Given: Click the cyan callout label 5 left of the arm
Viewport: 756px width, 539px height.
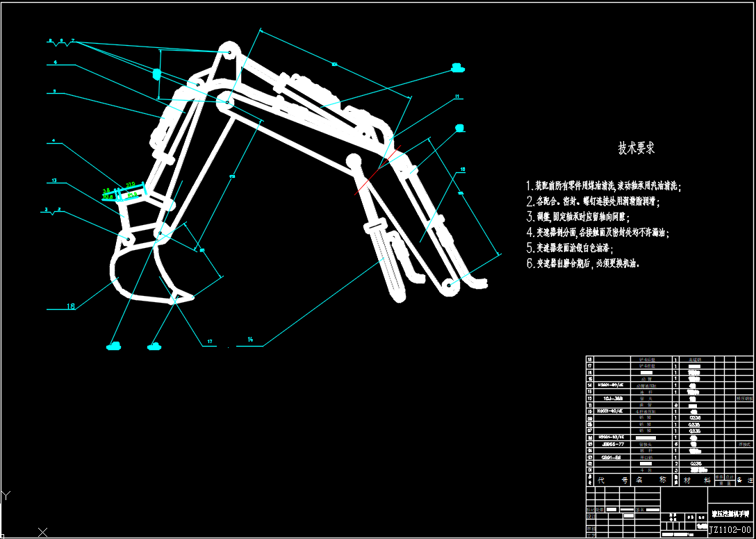Looking at the screenshot, I should [x=54, y=90].
